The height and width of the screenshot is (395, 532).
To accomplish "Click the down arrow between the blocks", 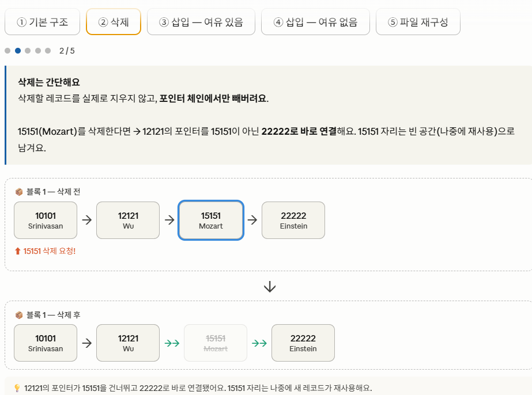I will click(270, 287).
